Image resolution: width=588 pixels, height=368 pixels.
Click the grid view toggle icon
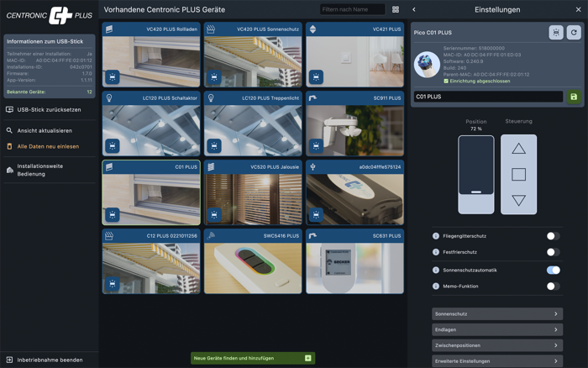click(x=396, y=9)
